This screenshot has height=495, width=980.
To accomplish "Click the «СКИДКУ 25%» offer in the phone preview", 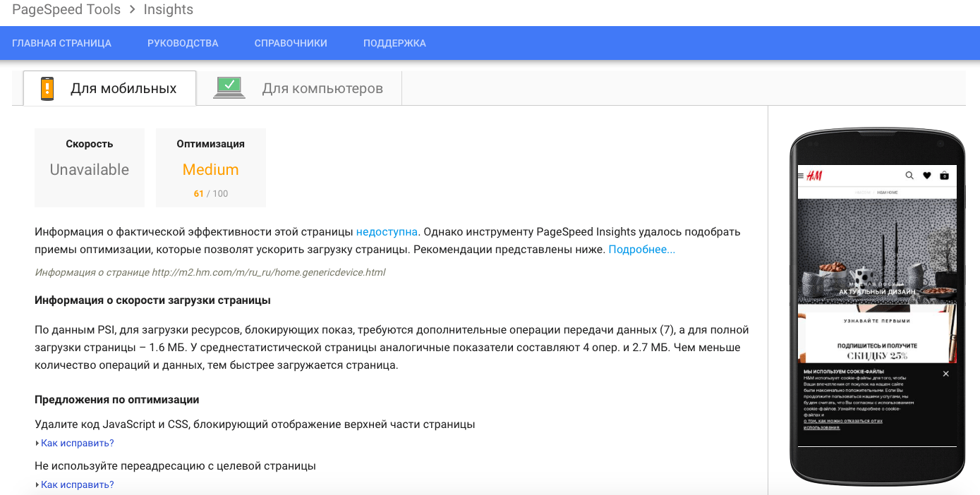I will pyautogui.click(x=877, y=356).
